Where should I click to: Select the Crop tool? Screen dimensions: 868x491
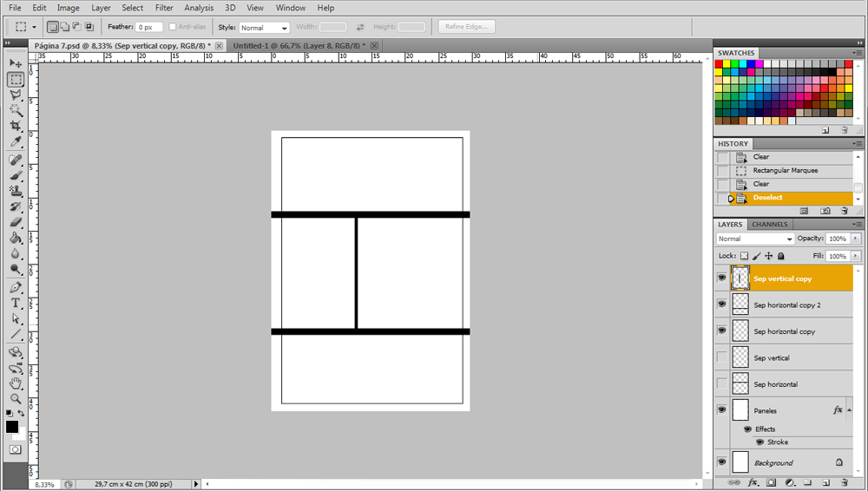(16, 127)
